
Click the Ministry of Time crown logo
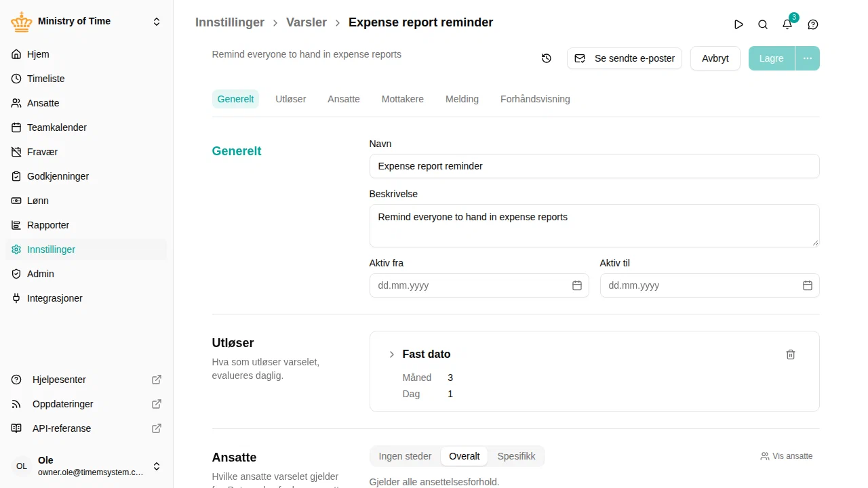coord(22,22)
